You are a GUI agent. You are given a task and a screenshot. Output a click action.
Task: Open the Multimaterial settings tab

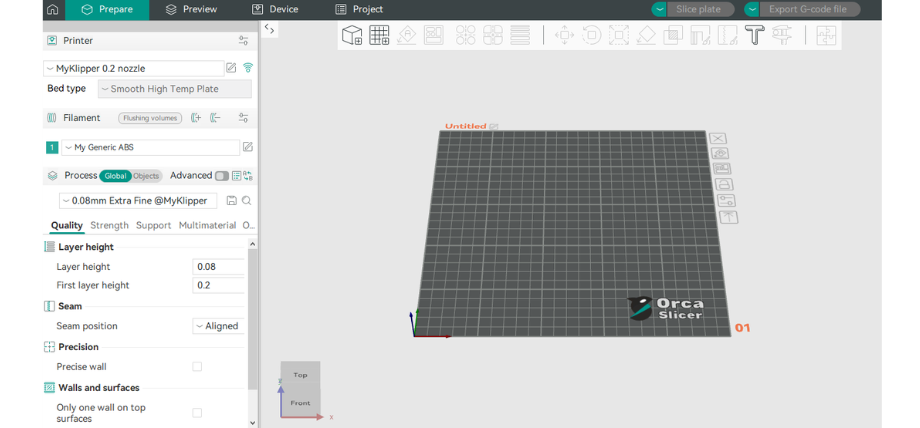pos(207,225)
